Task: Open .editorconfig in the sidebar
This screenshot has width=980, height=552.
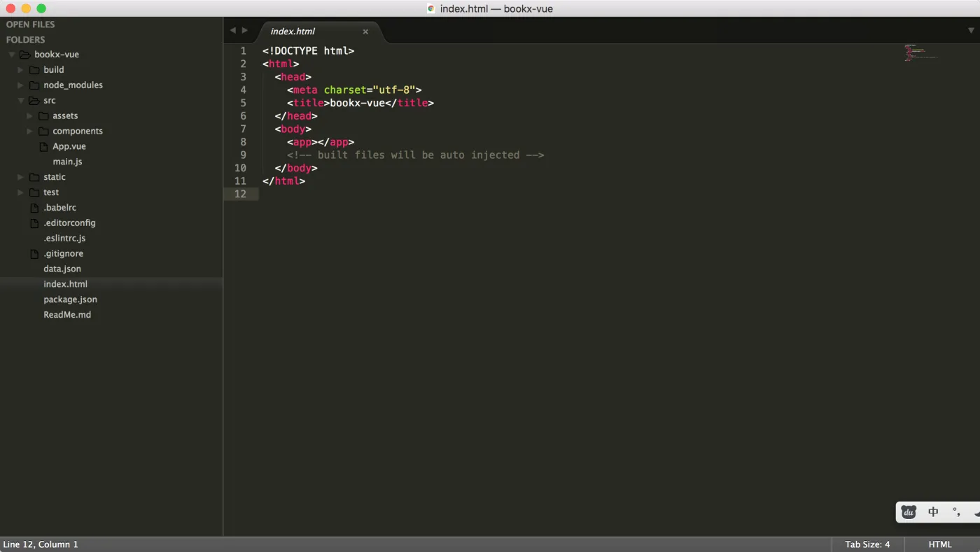Action: click(x=69, y=223)
